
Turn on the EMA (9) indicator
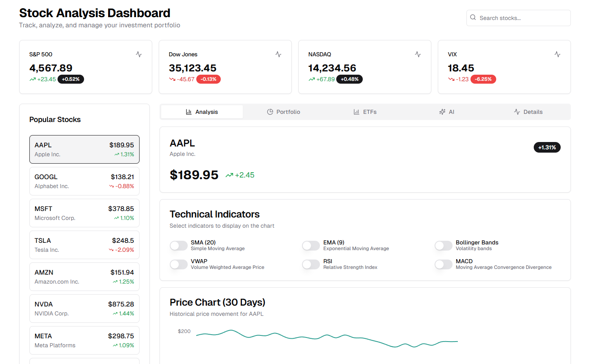click(x=311, y=246)
